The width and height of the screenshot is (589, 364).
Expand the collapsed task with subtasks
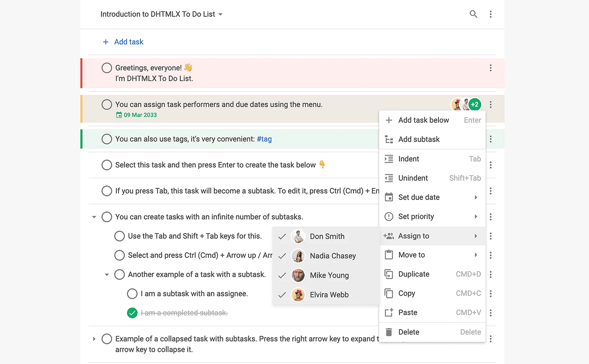tap(94, 339)
